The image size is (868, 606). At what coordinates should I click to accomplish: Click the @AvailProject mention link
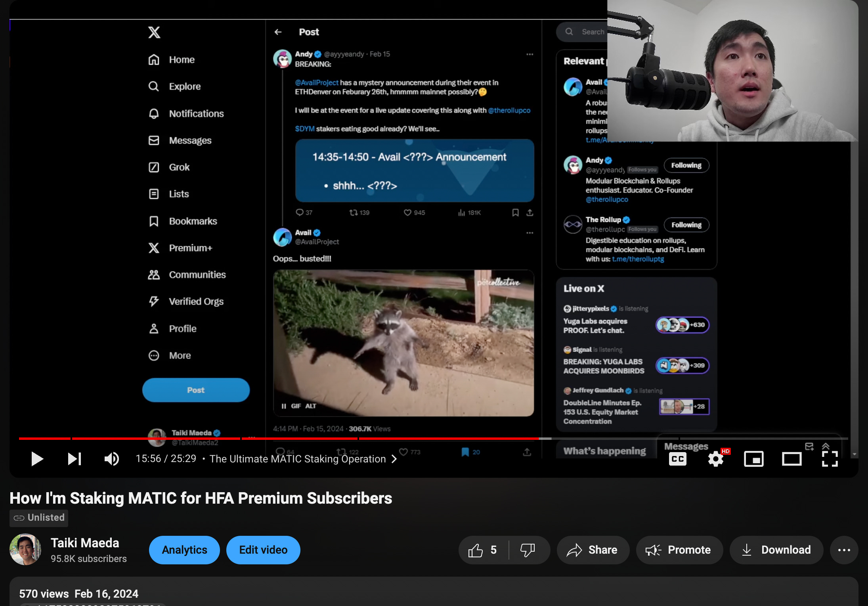tap(316, 83)
